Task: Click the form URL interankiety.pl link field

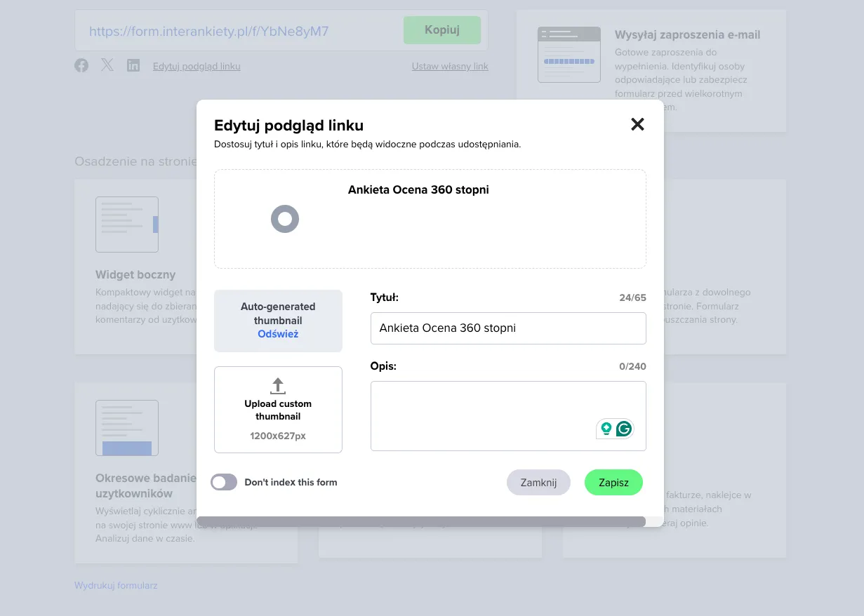Action: click(x=209, y=31)
